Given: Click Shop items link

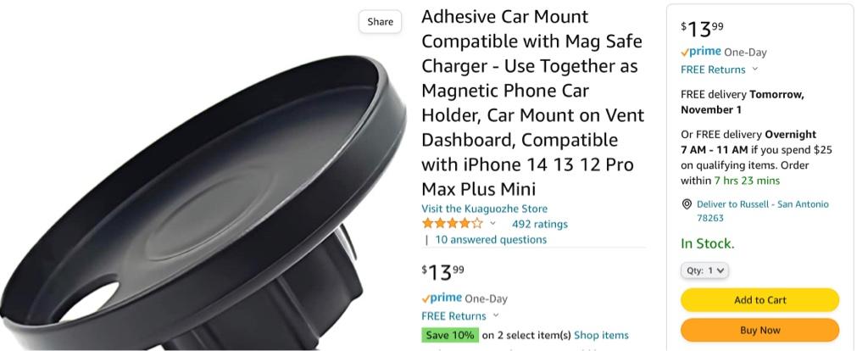Looking at the screenshot, I should [601, 336].
